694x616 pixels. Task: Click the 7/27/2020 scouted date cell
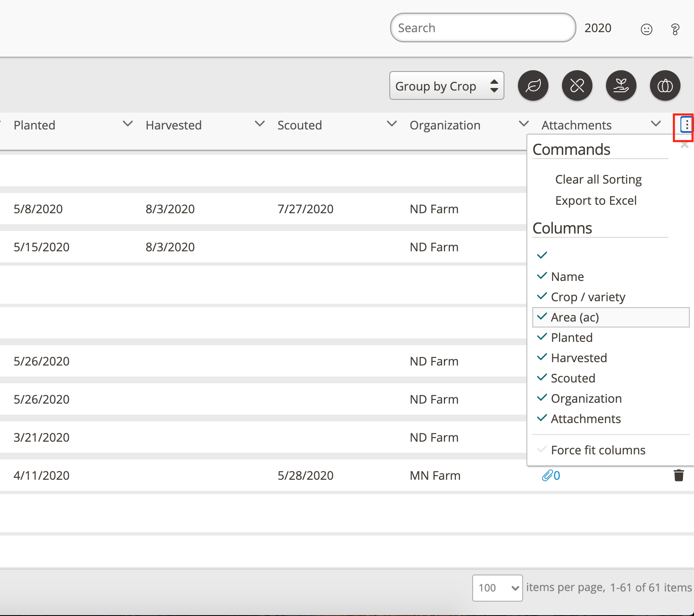pyautogui.click(x=306, y=209)
